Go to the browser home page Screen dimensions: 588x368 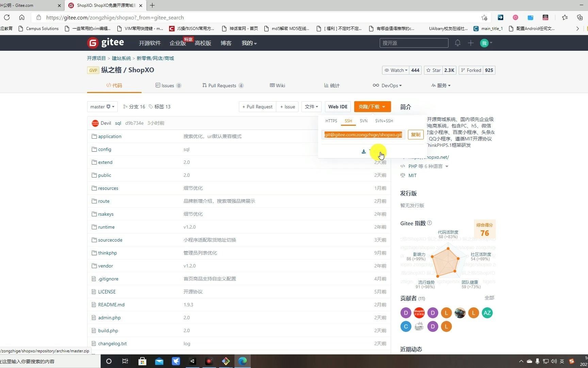[x=22, y=17]
